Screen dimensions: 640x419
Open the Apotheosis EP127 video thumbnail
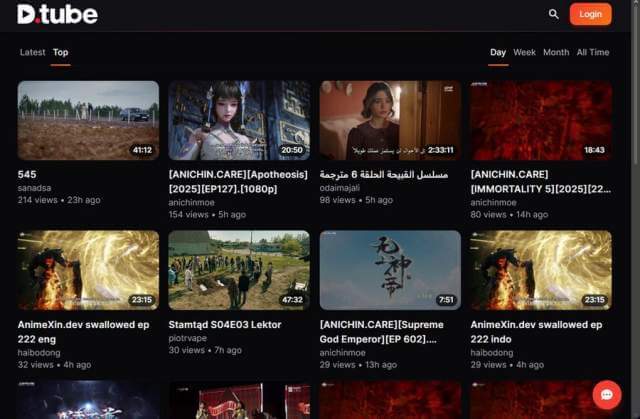239,120
